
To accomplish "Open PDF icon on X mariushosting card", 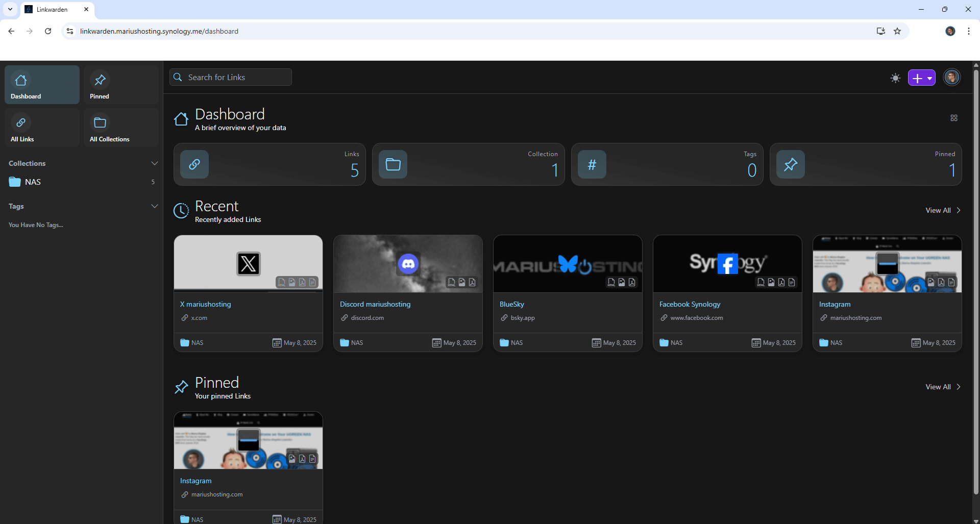I will pos(302,282).
